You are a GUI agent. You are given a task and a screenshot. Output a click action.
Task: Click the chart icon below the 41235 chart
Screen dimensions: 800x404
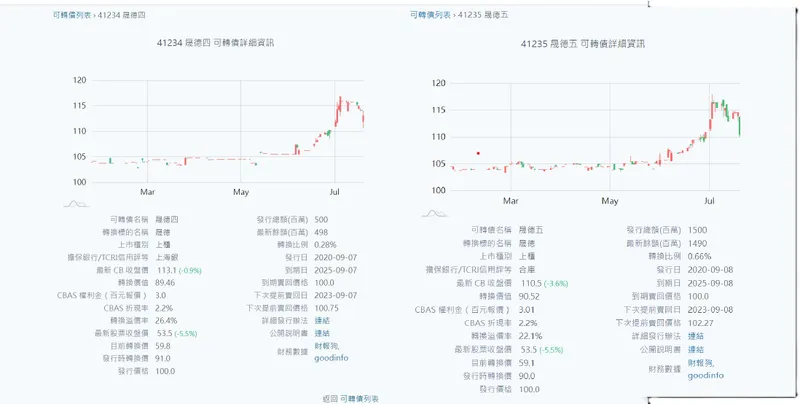click(x=433, y=212)
